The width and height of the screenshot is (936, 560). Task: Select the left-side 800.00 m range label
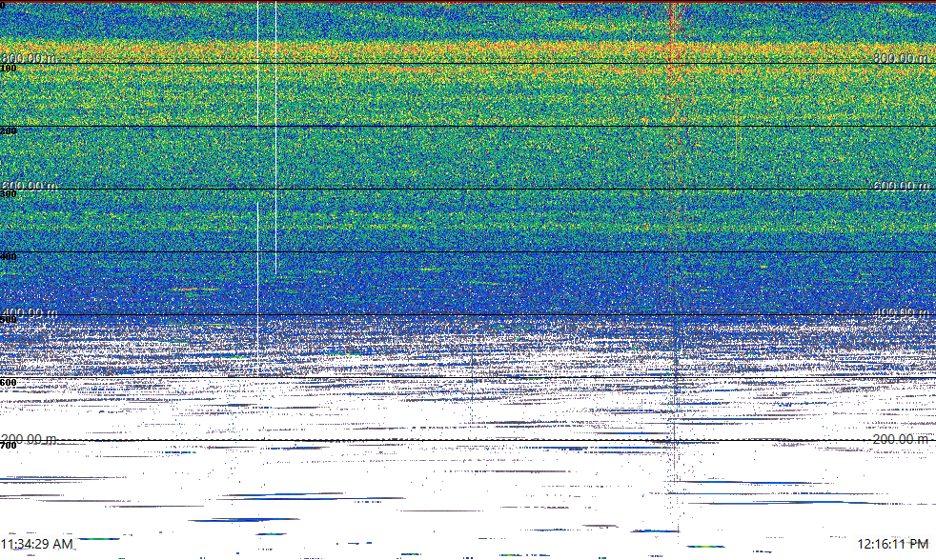pyautogui.click(x=30, y=58)
